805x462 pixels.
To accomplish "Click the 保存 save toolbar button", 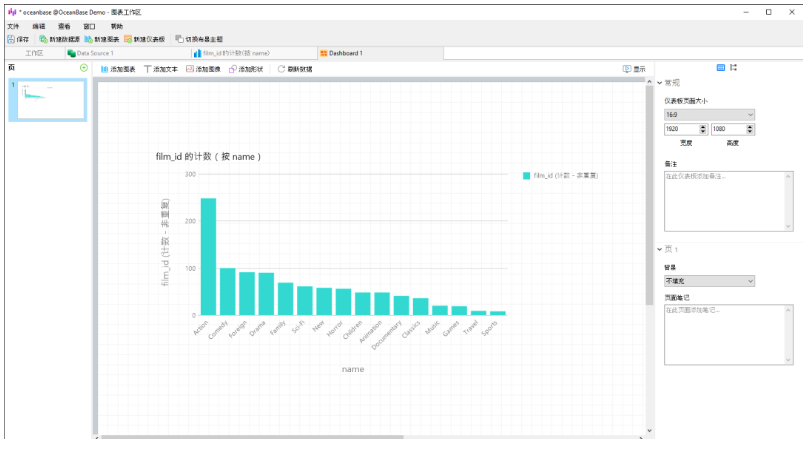I will 18,39.
